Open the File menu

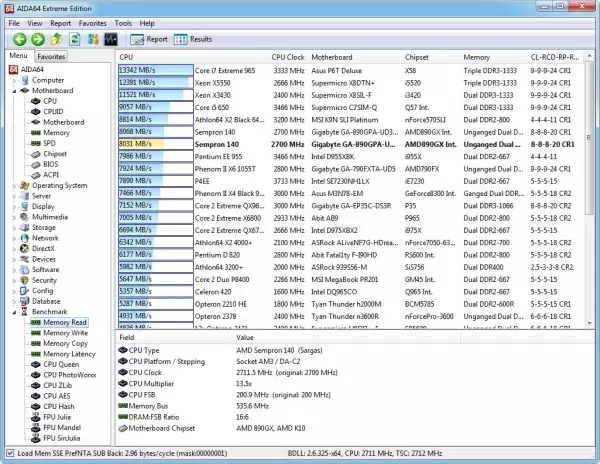tap(14, 23)
